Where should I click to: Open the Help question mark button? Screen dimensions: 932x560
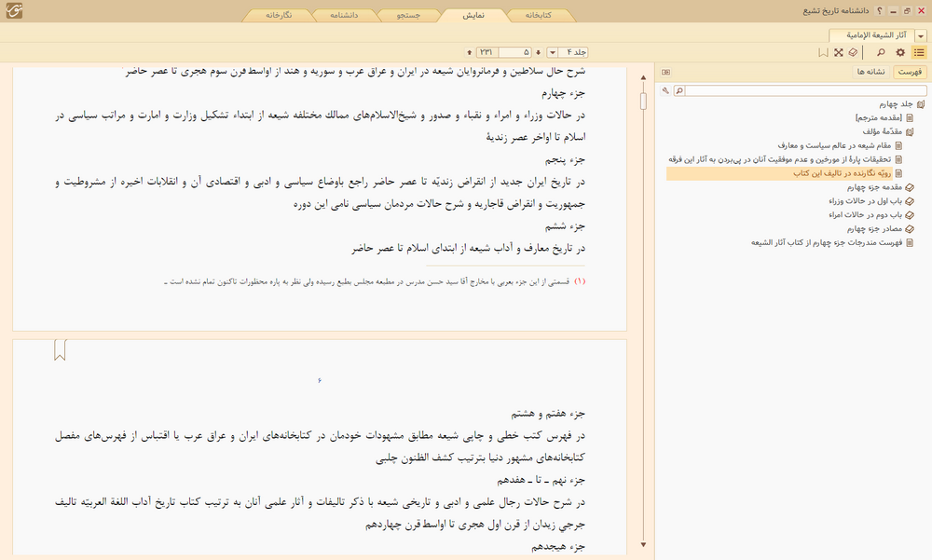[880, 10]
